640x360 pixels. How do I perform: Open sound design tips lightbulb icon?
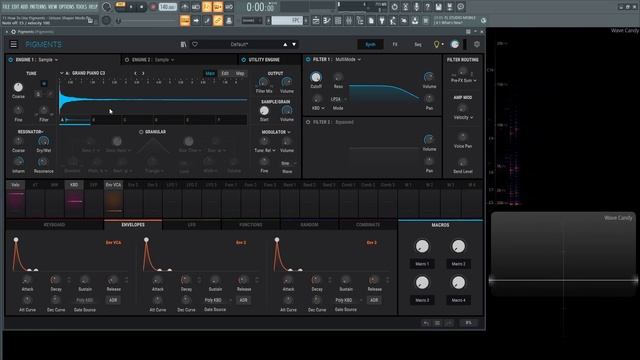(436, 44)
